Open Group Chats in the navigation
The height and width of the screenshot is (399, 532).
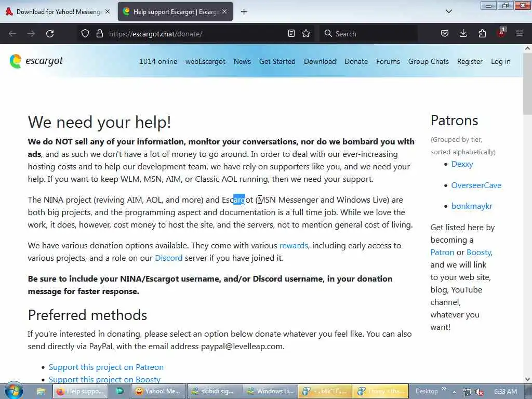[429, 61]
